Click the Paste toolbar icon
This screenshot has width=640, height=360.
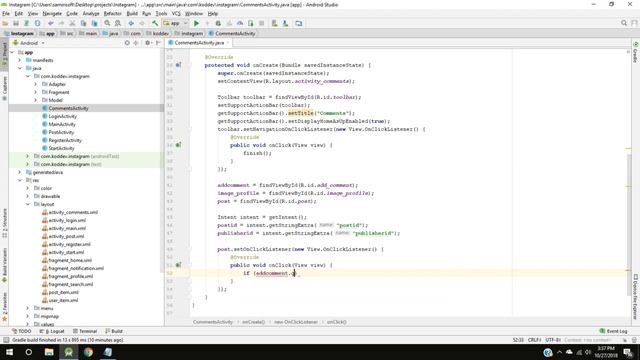[x=94, y=23]
